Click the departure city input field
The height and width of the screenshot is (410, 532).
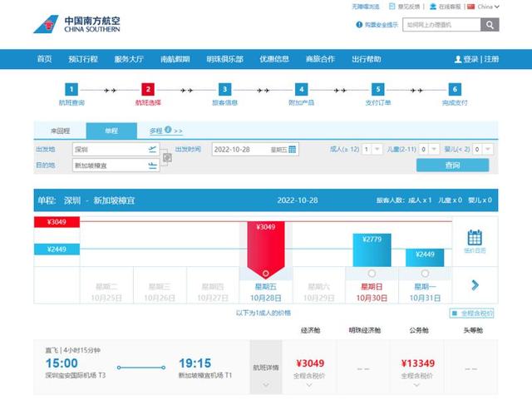[116, 150]
